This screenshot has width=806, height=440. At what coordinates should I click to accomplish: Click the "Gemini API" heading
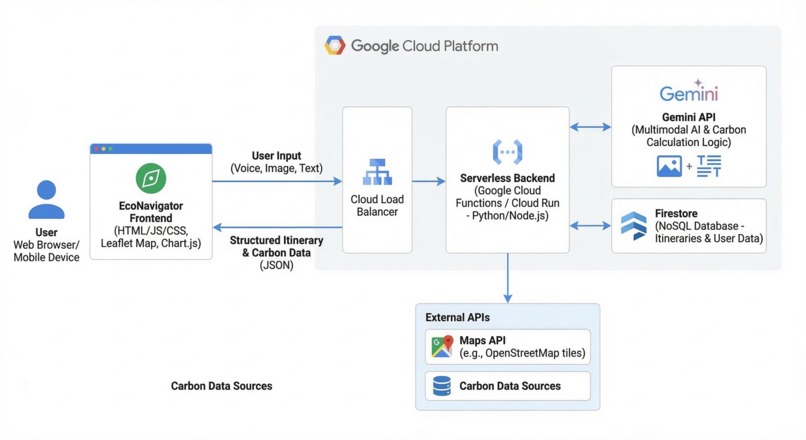(689, 117)
